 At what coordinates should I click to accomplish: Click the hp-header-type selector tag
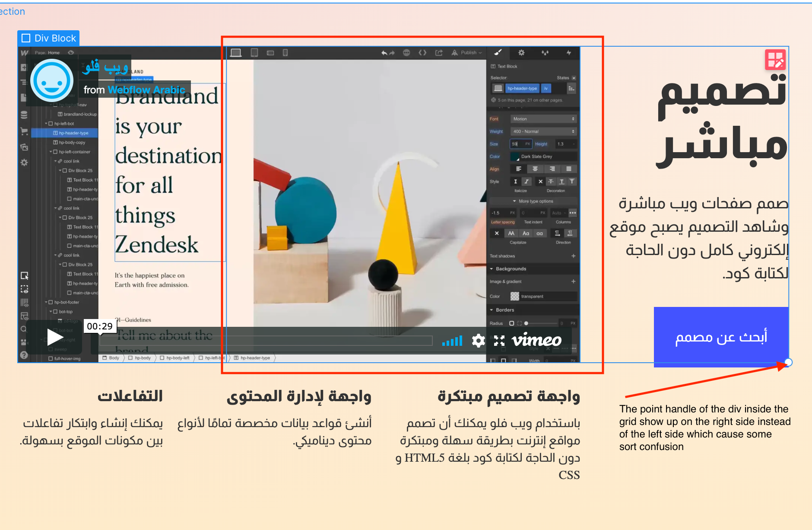pos(522,88)
